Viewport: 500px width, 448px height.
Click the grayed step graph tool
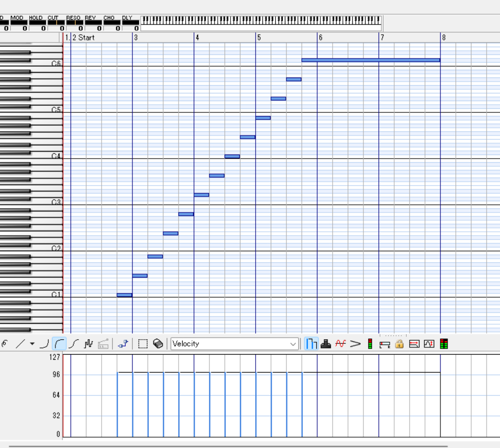click(103, 344)
